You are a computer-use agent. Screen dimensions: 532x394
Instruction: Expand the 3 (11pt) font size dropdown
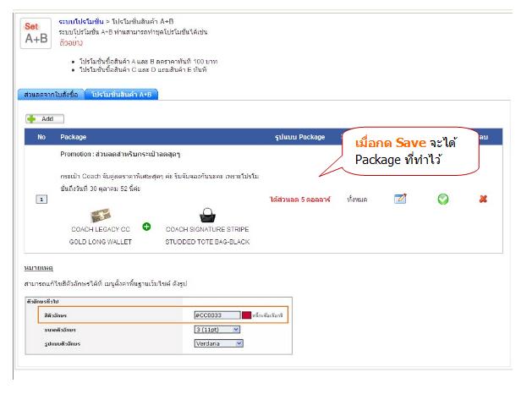click(x=217, y=330)
